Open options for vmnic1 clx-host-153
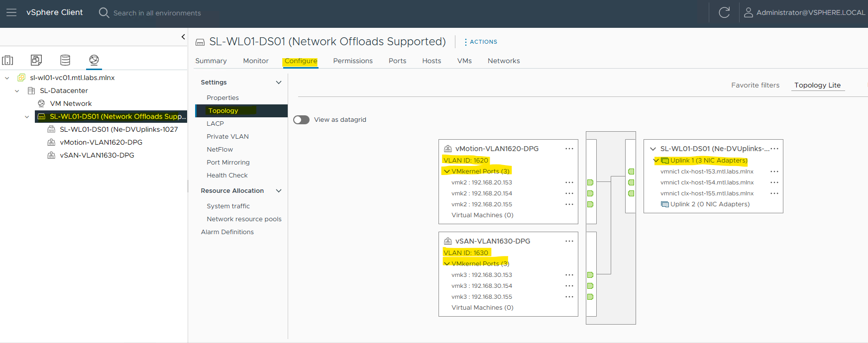This screenshot has height=343, width=868. pyautogui.click(x=774, y=171)
